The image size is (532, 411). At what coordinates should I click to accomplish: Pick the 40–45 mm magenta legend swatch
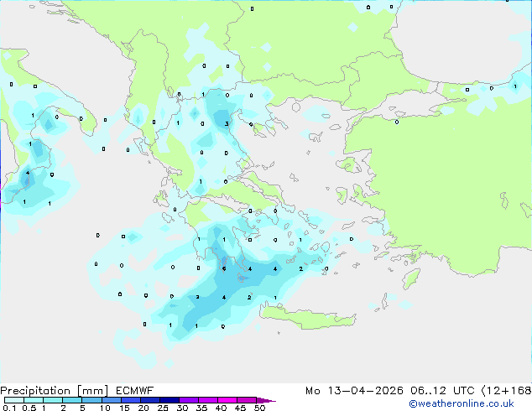pos(227,400)
